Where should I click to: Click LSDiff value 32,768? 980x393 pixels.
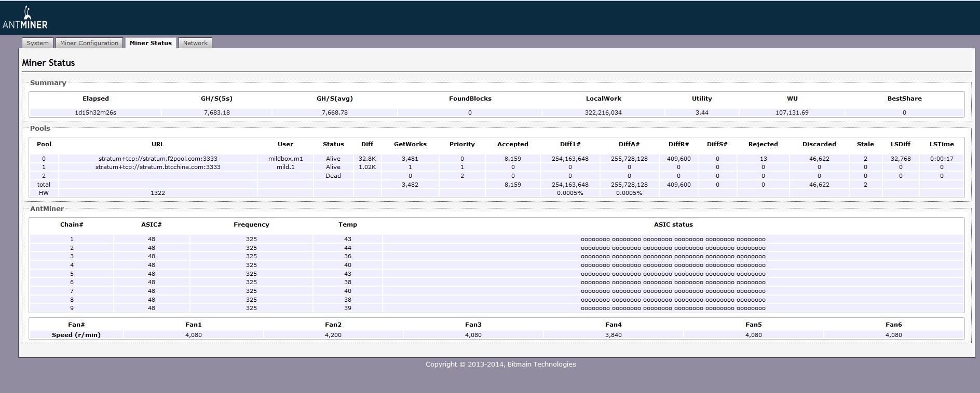(901, 159)
